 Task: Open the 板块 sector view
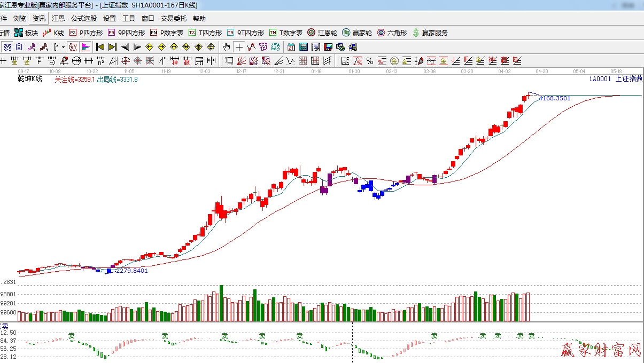(26, 33)
